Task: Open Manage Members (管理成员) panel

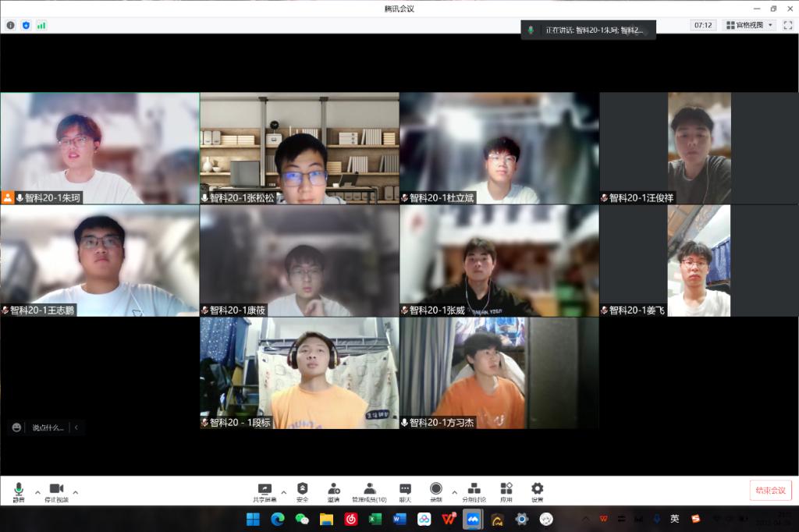Action: click(369, 491)
